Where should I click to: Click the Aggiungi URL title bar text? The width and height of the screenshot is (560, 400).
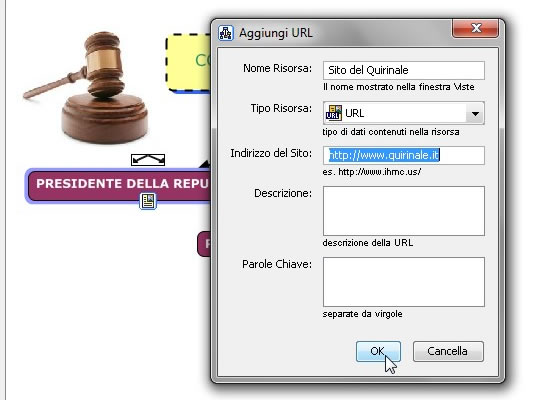coord(276,33)
